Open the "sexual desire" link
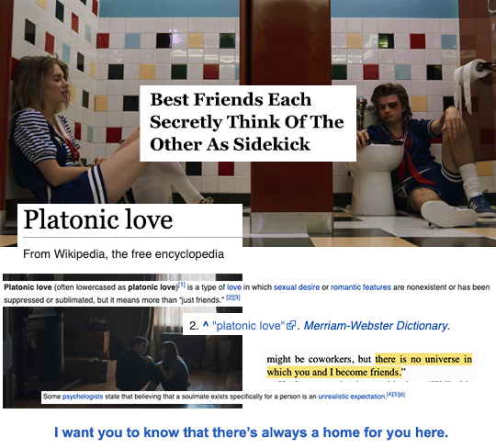 point(297,287)
